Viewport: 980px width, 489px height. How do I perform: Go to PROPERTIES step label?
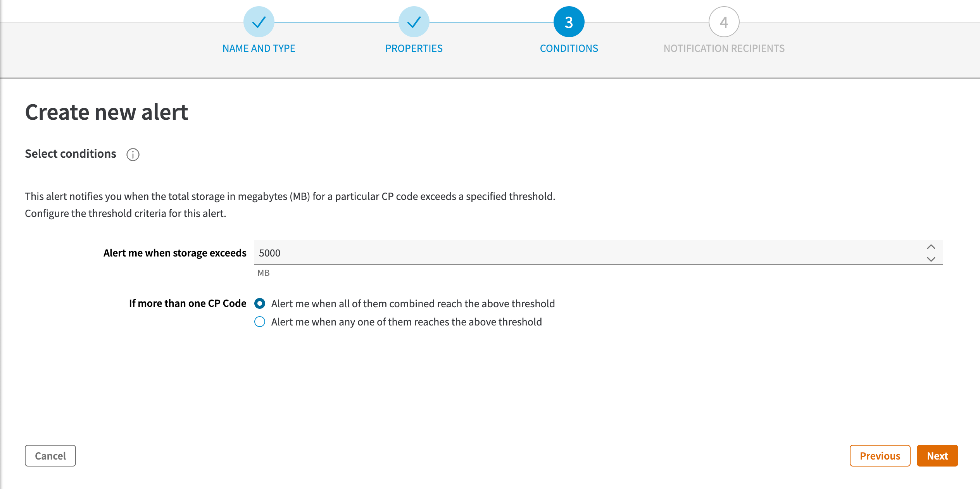coord(414,48)
